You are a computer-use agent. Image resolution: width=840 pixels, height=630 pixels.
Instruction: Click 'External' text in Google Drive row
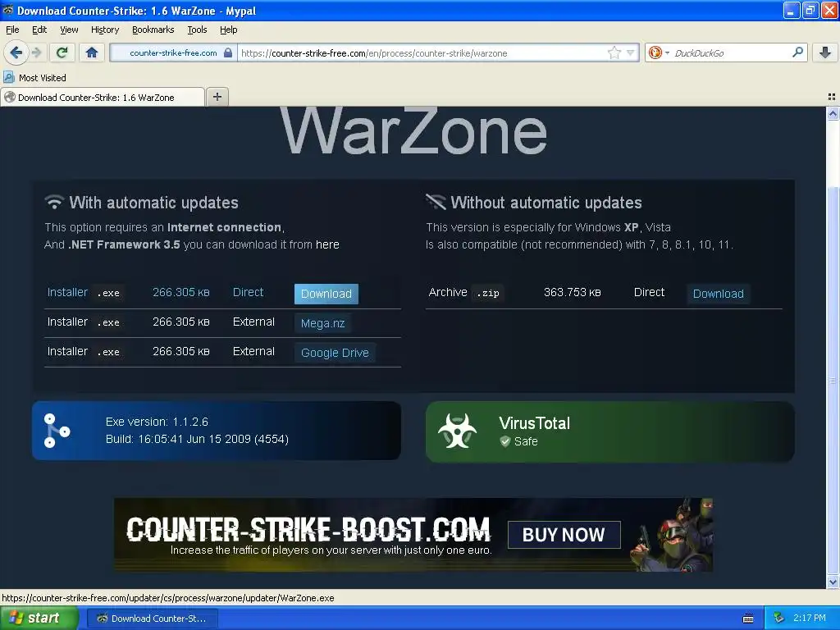[253, 351]
